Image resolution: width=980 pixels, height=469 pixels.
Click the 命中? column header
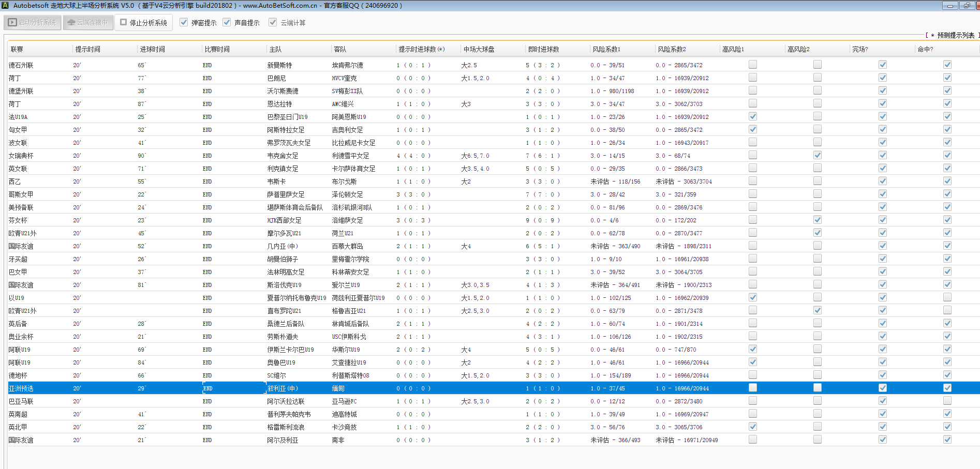click(925, 49)
